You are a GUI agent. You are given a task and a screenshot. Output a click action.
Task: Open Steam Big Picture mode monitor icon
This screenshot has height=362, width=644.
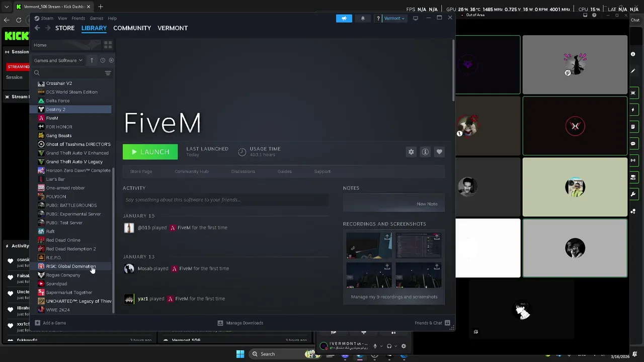click(x=416, y=19)
